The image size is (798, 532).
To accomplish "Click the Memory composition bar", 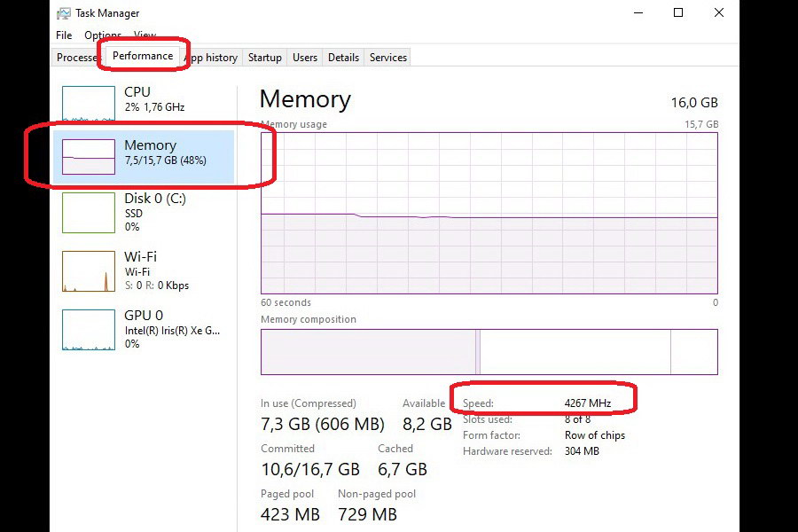I will tap(489, 352).
